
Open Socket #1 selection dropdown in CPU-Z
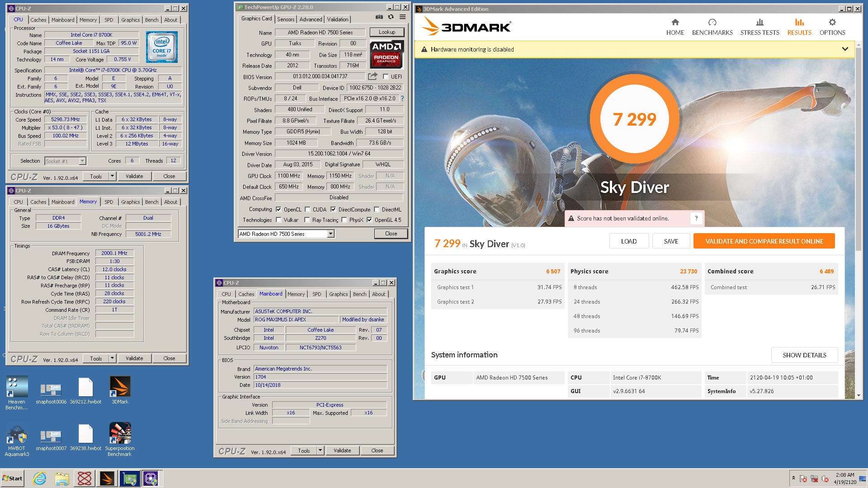tap(82, 161)
